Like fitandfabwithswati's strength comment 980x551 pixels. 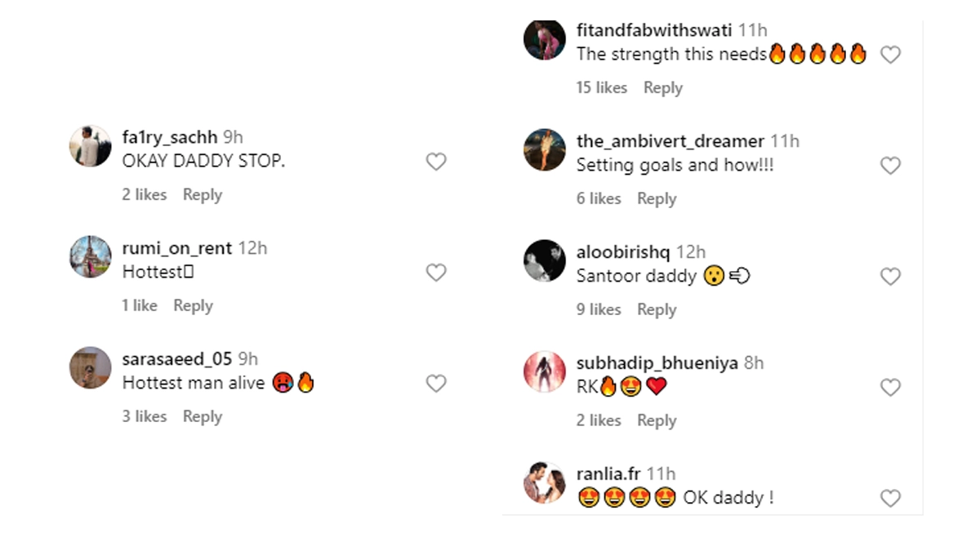coord(890,55)
